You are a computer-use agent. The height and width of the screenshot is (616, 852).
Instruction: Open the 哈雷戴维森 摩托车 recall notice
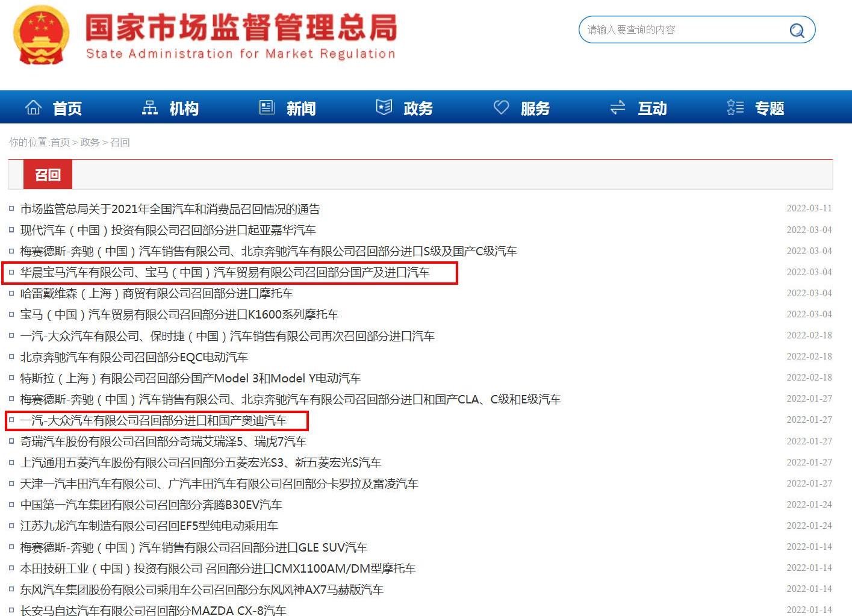click(x=157, y=293)
